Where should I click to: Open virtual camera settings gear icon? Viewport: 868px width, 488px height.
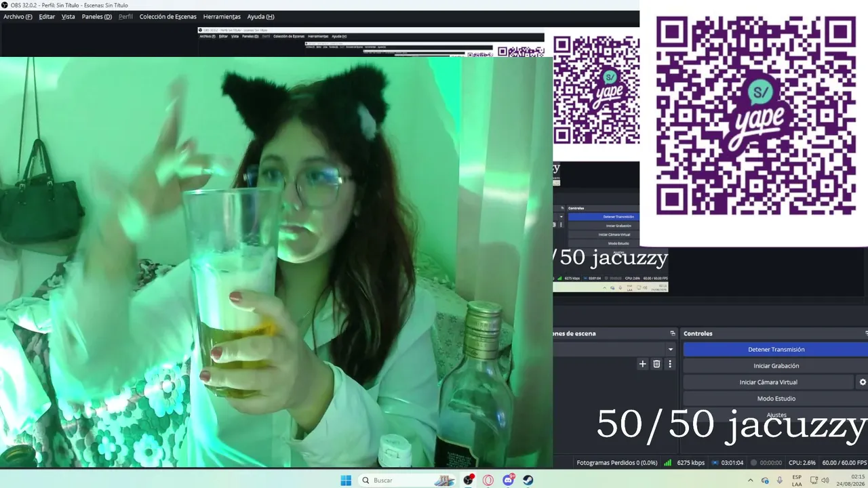(863, 382)
